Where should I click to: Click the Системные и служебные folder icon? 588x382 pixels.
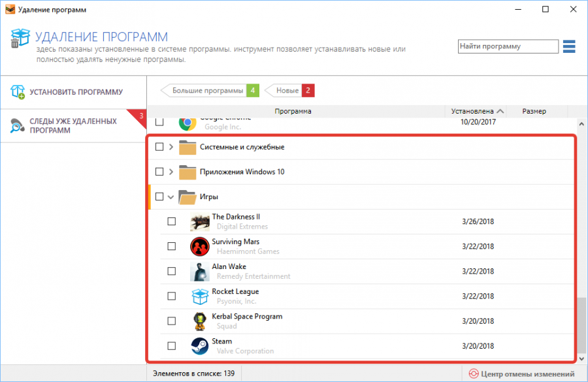[188, 148]
